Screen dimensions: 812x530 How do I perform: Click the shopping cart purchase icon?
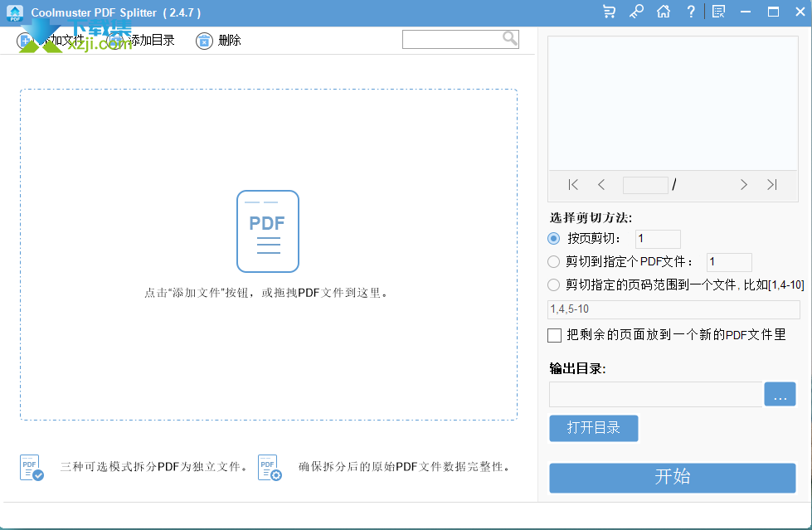(x=610, y=12)
